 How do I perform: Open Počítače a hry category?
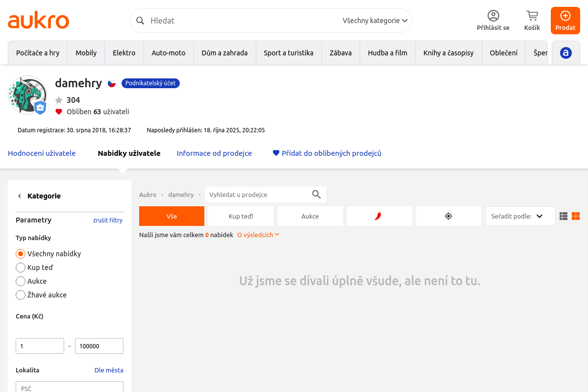(x=38, y=53)
